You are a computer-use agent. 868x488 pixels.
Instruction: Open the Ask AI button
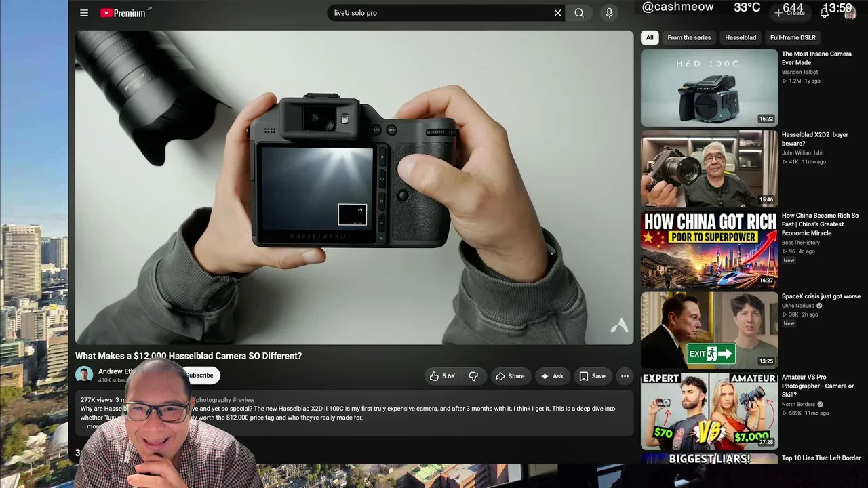552,376
